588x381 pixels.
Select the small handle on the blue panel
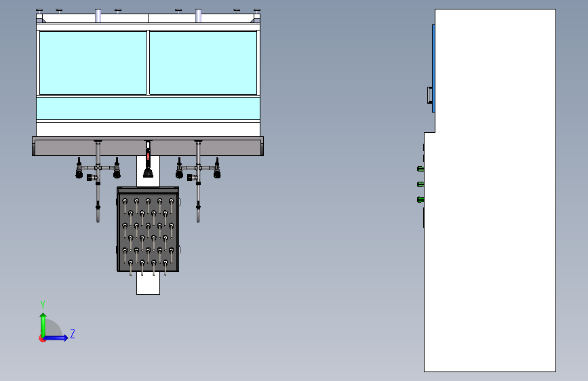[x=430, y=95]
